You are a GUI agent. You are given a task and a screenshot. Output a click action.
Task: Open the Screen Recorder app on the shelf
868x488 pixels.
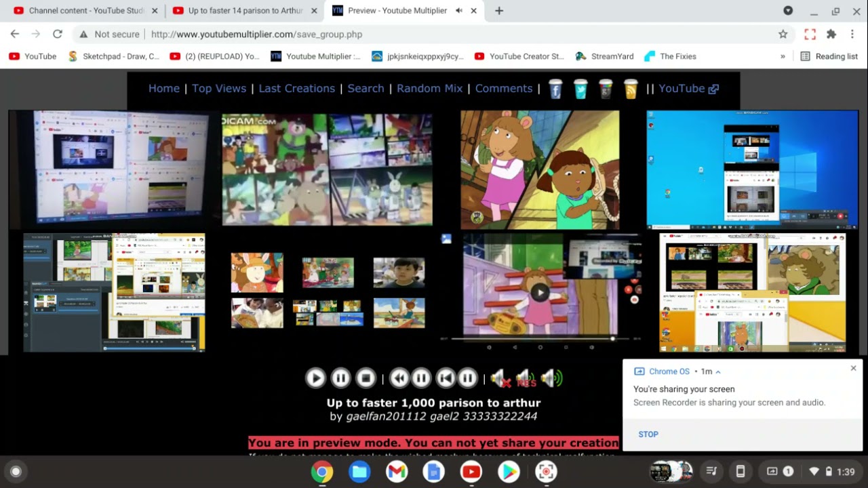(546, 472)
